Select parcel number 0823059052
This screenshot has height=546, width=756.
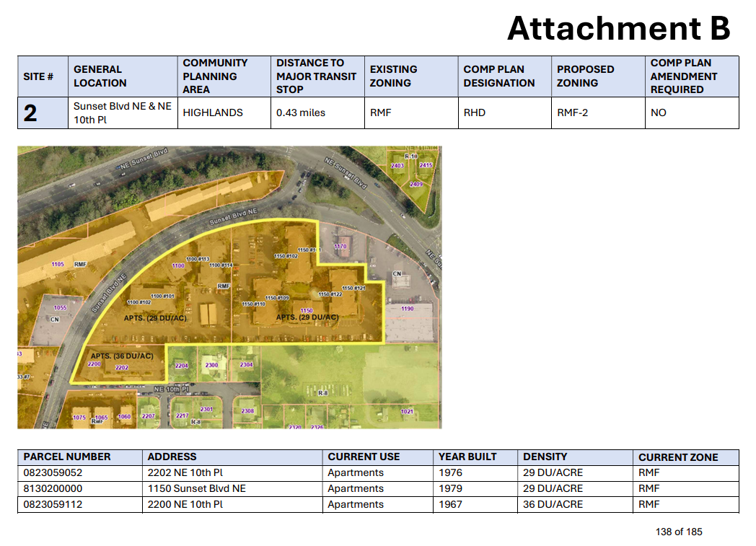pyautogui.click(x=53, y=473)
